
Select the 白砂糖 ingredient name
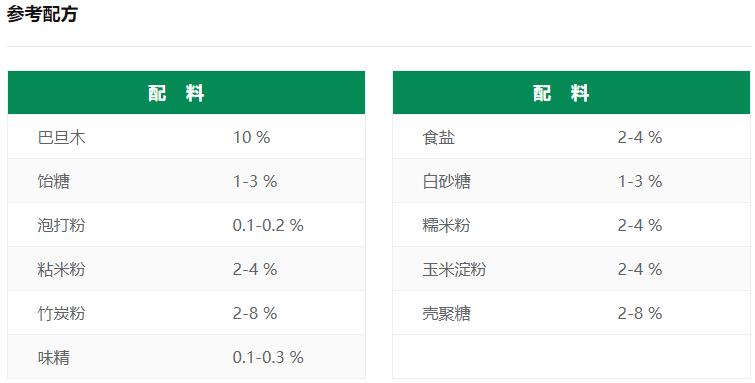pos(446,181)
